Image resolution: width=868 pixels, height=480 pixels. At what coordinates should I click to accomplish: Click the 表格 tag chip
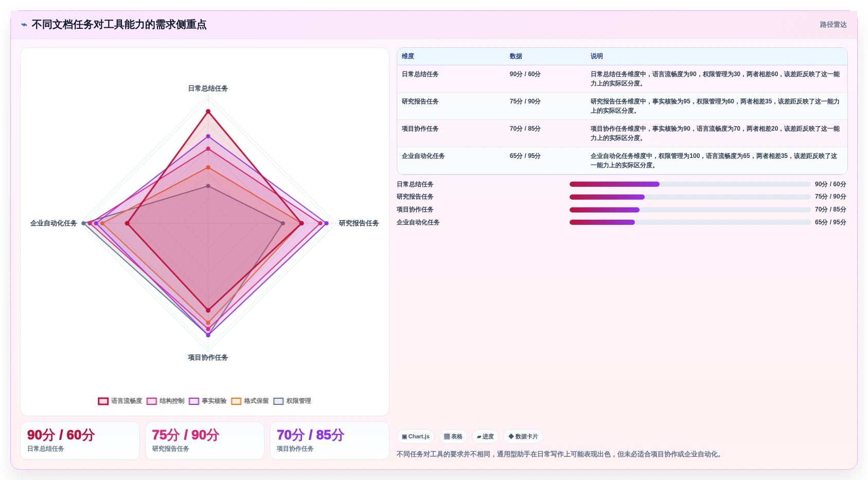click(453, 437)
